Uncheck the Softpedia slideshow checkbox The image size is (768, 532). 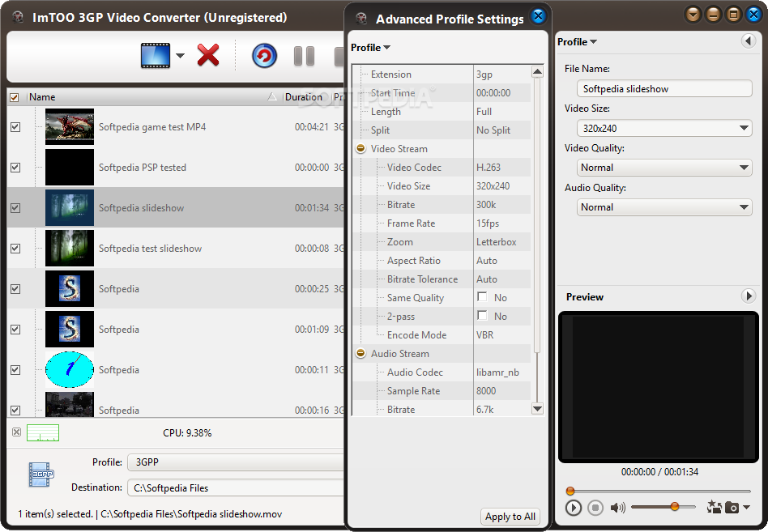[x=15, y=208]
